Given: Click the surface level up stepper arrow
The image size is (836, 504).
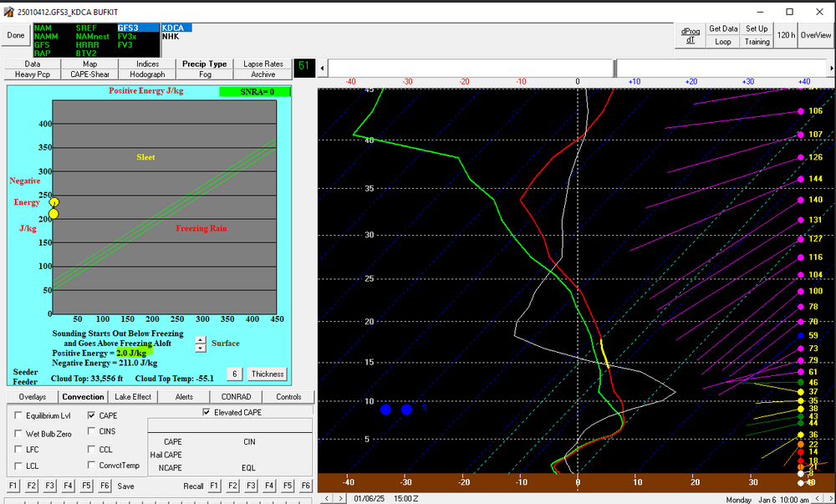Looking at the screenshot, I should click(201, 340).
